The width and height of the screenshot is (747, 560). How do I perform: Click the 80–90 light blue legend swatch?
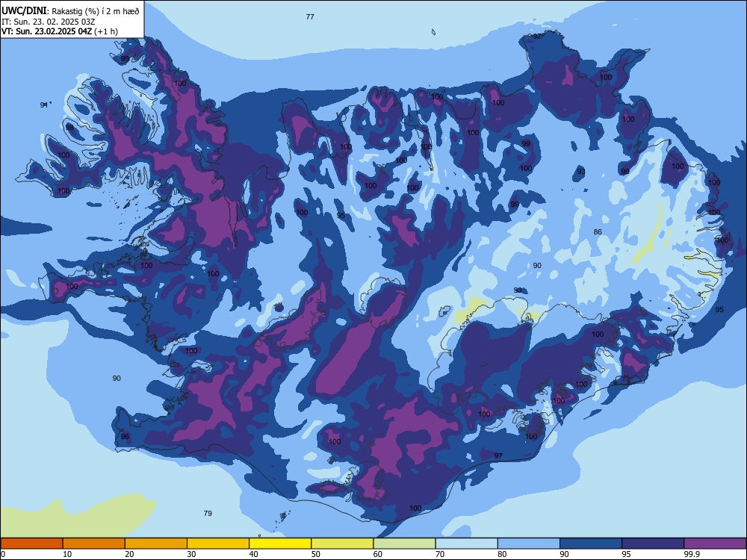coord(529,544)
